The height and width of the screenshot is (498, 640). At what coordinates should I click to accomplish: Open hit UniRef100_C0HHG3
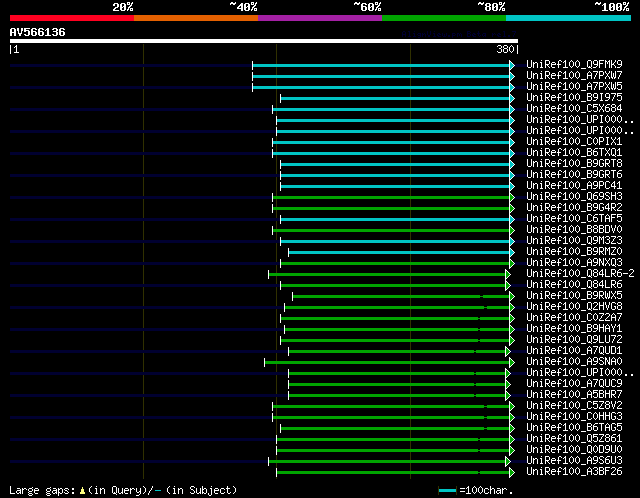574,417
